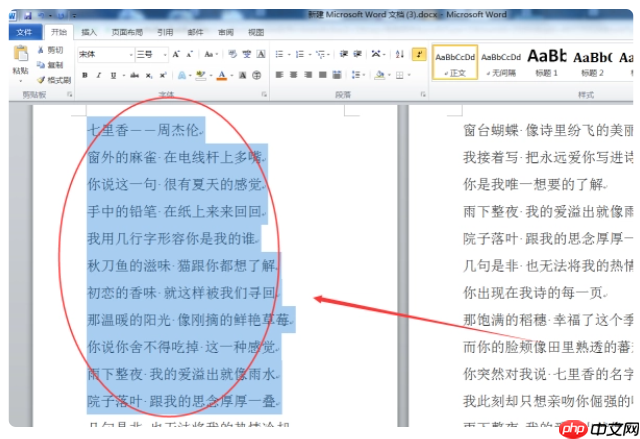The image size is (640, 439).
Task: Click the 复制 copy button
Action: point(50,65)
